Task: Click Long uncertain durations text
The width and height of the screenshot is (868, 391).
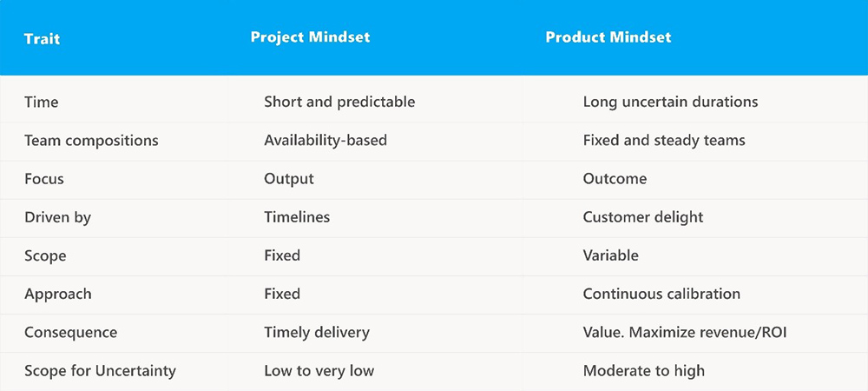Action: point(670,102)
